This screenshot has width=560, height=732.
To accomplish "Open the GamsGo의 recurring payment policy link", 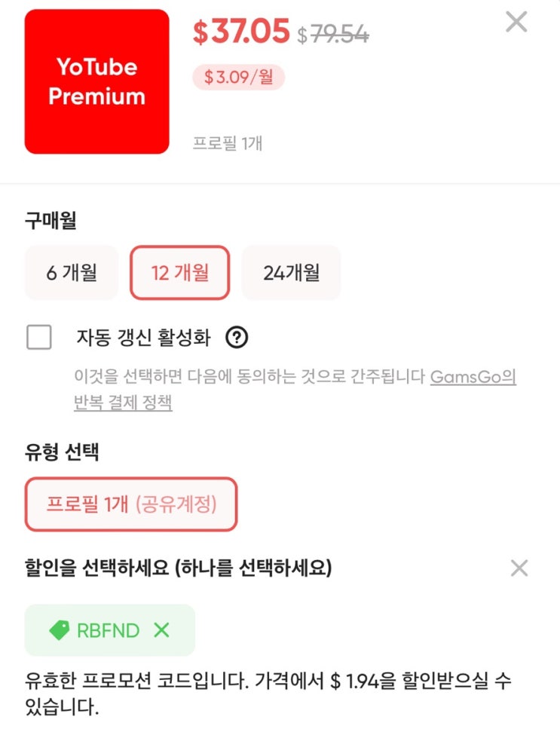I will point(473,376).
